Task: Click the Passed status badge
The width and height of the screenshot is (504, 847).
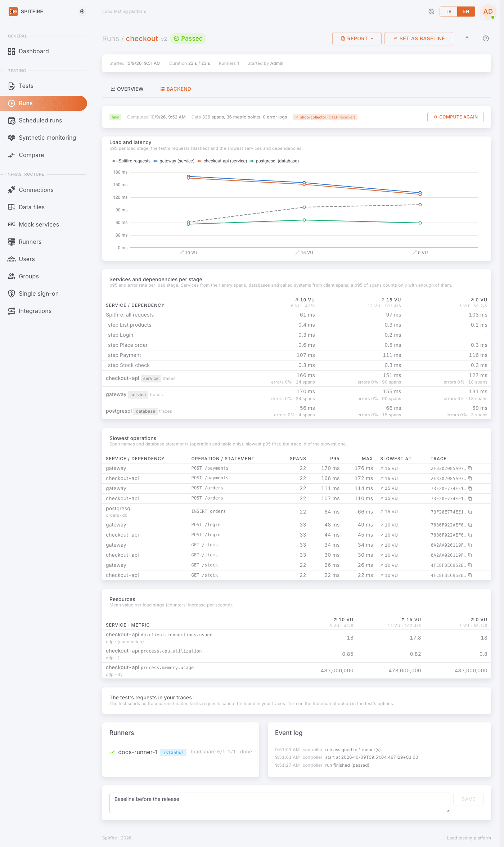Action: click(188, 39)
